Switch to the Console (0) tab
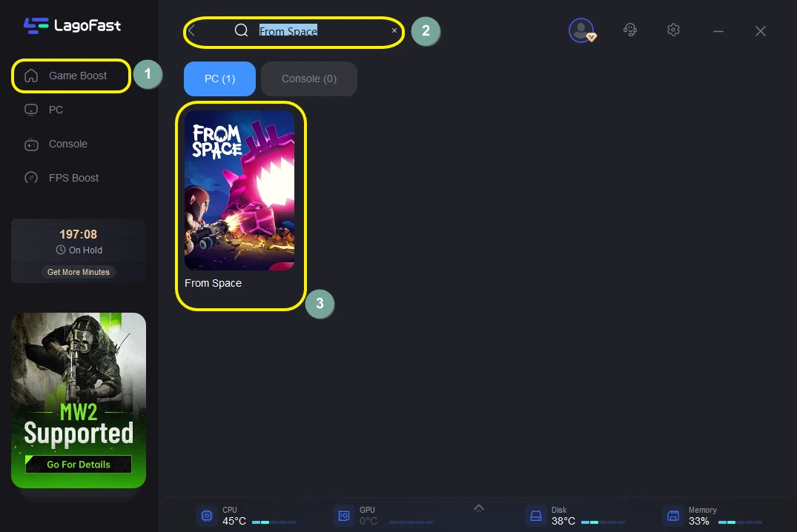Screen dimensions: 797x532 (x=308, y=79)
